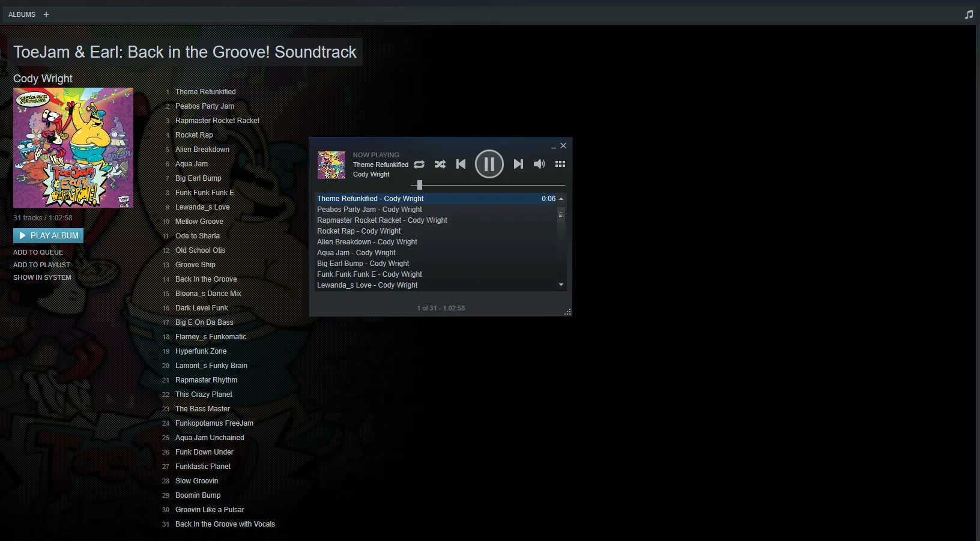Select track Back In the Groove with Vocals
The image size is (980, 541).
pos(225,524)
